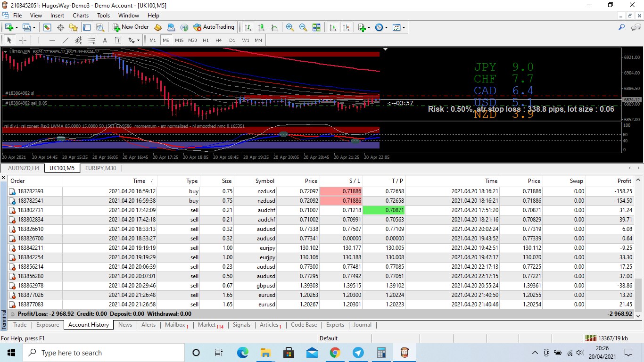Open the chart templates dropdown

(x=404, y=27)
